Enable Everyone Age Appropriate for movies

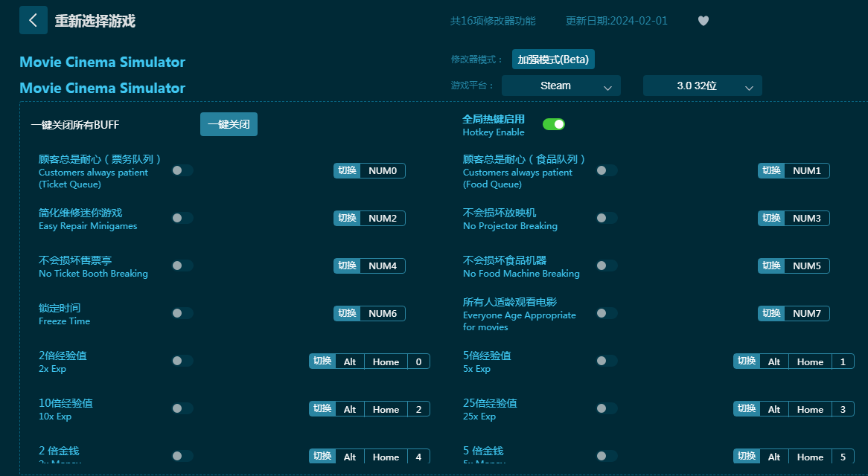[x=607, y=313]
